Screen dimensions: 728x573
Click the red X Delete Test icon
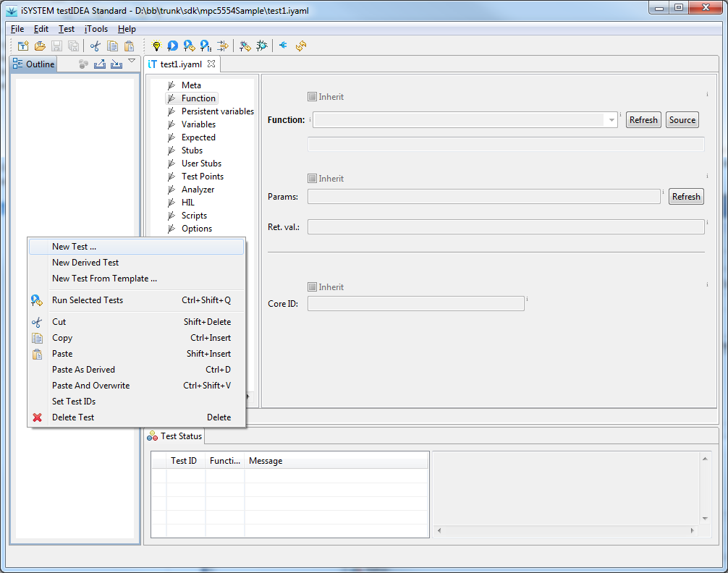[x=37, y=417]
